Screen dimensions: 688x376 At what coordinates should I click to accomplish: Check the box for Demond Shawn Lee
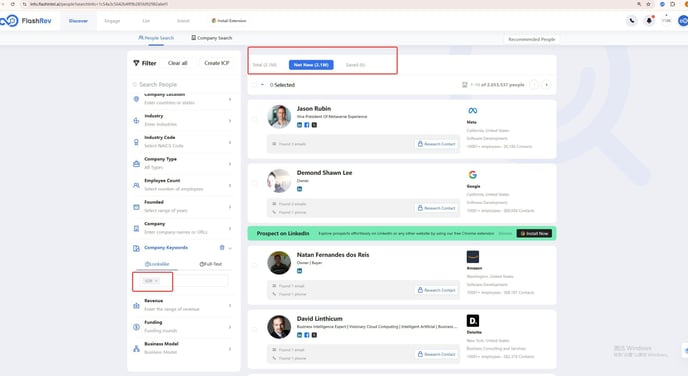(x=254, y=183)
